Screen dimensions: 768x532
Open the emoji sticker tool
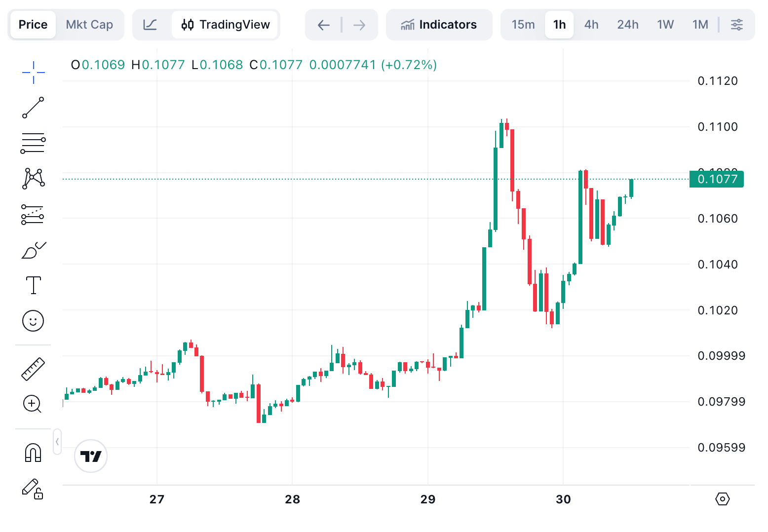click(x=33, y=321)
